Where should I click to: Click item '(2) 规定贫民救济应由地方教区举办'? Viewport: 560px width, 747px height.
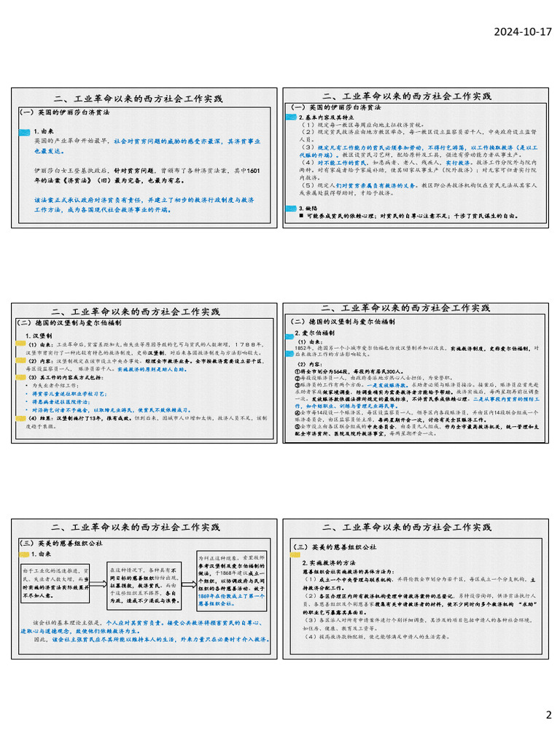[418, 136]
